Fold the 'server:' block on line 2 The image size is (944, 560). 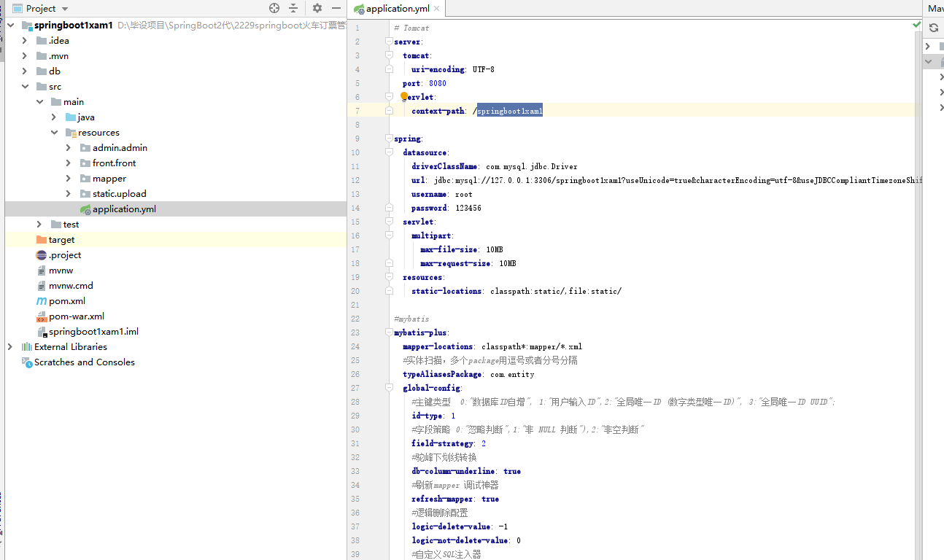389,42
